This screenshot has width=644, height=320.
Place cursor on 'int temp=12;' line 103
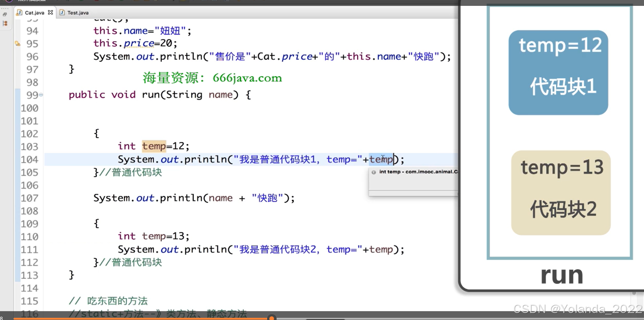pos(154,146)
